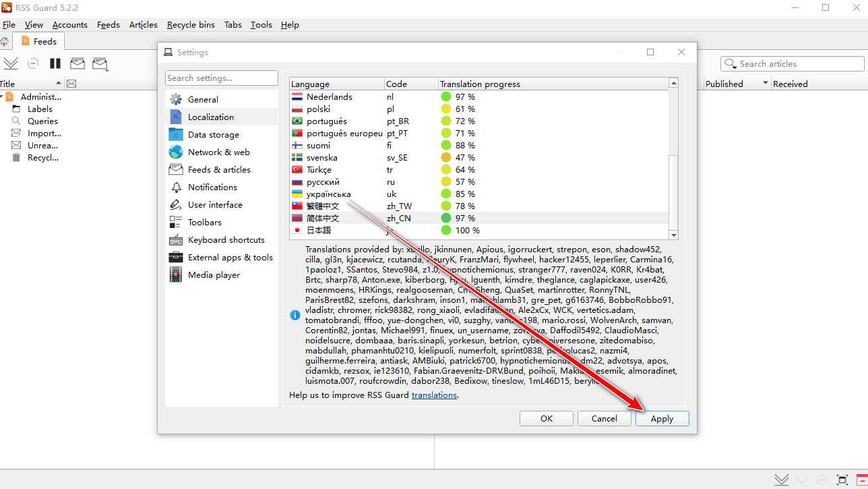Select Localization in settings sidebar
868x489 pixels.
222,117
